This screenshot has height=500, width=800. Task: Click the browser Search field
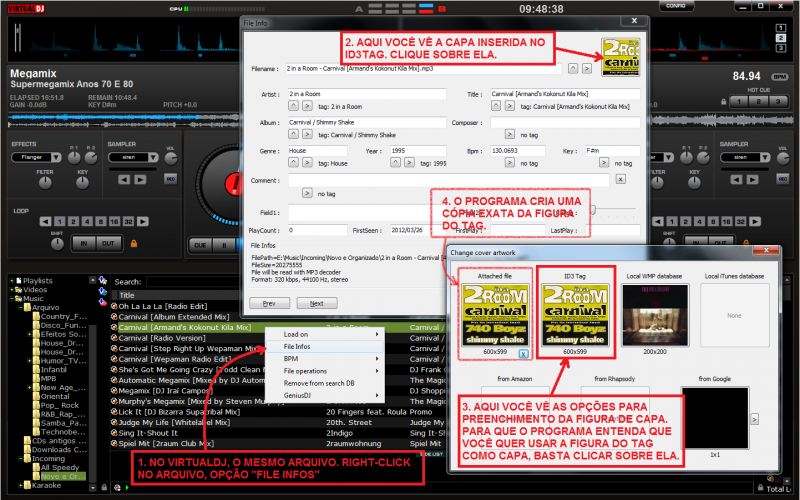pyautogui.click(x=193, y=282)
